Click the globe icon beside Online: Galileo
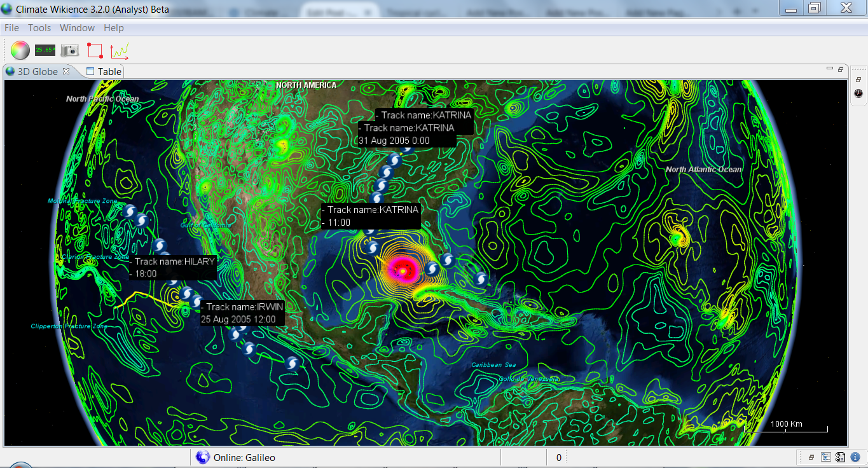Viewport: 868px width, 468px height. coord(203,457)
